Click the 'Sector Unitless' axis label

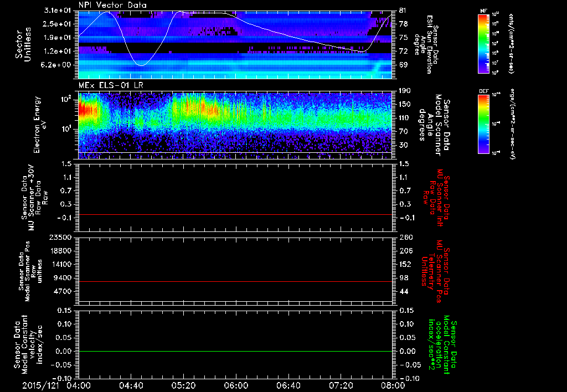click(23, 44)
